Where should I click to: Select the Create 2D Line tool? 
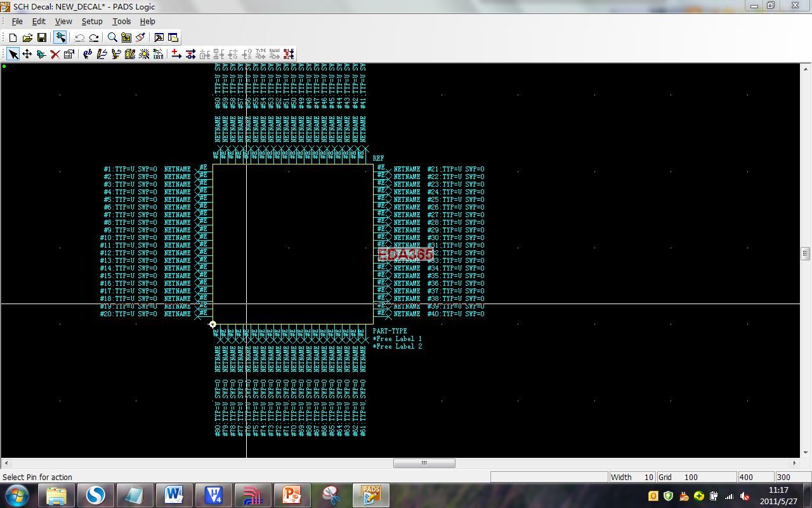pyautogui.click(x=101, y=54)
